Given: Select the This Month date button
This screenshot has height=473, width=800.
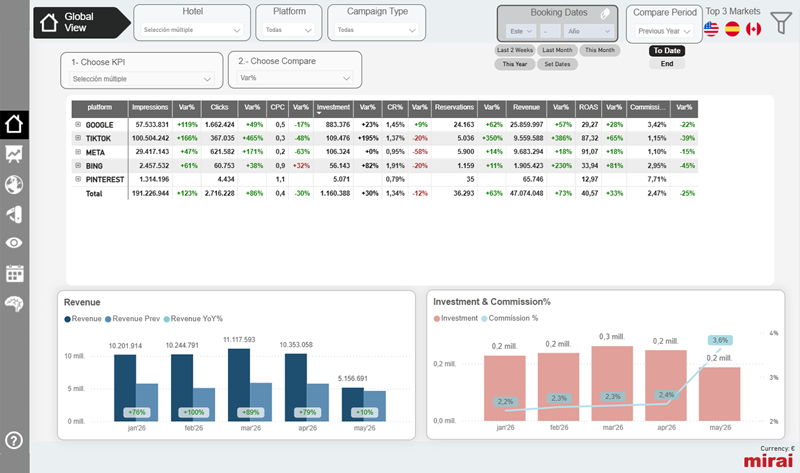Looking at the screenshot, I should (x=599, y=50).
